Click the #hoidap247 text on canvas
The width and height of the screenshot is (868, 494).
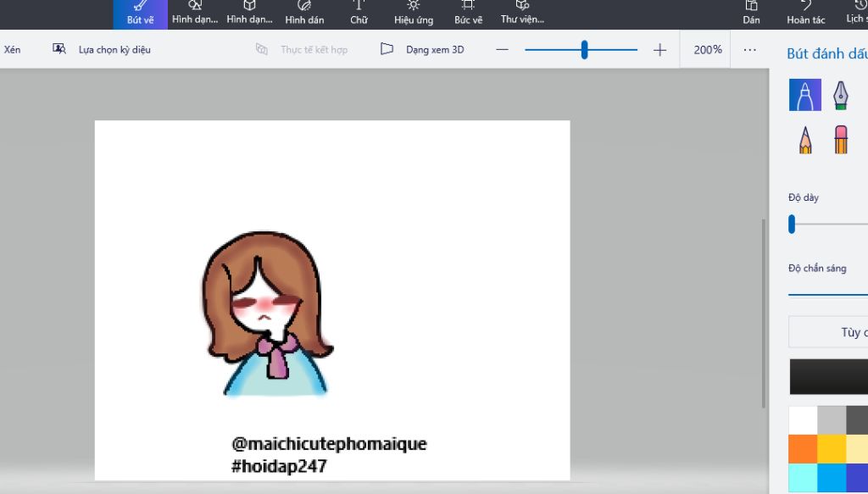click(x=279, y=466)
